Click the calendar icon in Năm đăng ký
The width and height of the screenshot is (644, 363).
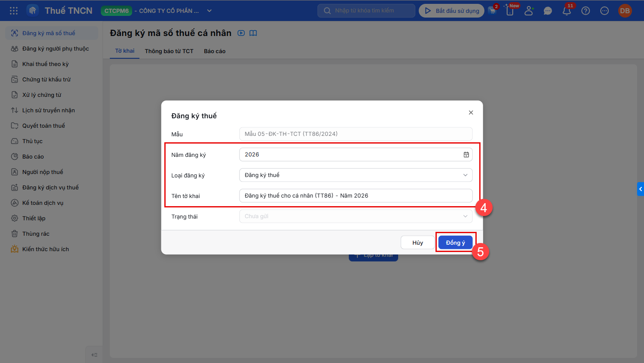(466, 155)
